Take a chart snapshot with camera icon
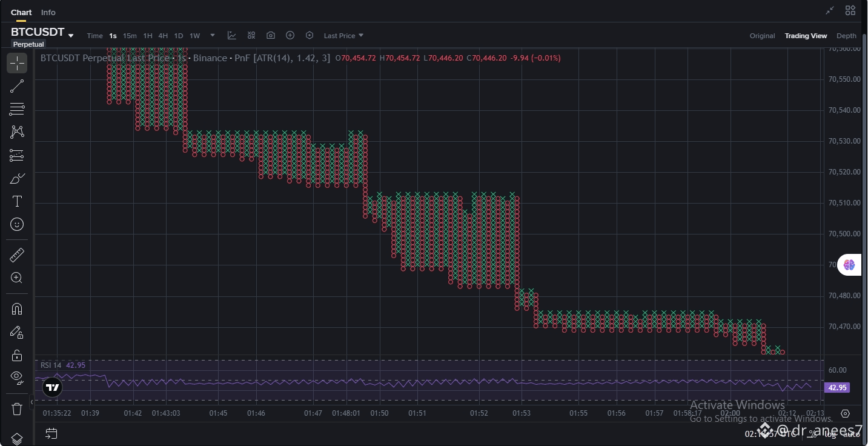 coord(271,36)
